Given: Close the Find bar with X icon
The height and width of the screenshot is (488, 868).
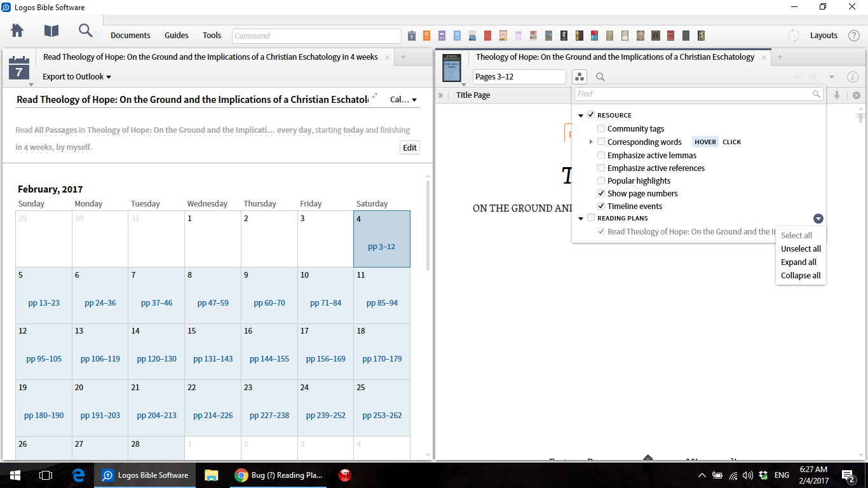Looking at the screenshot, I should (x=857, y=95).
